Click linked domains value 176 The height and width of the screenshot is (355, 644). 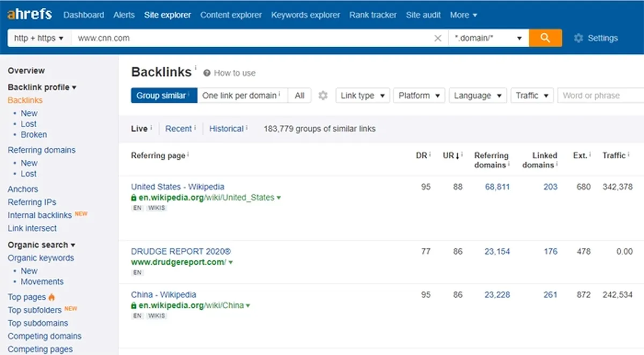tap(551, 252)
